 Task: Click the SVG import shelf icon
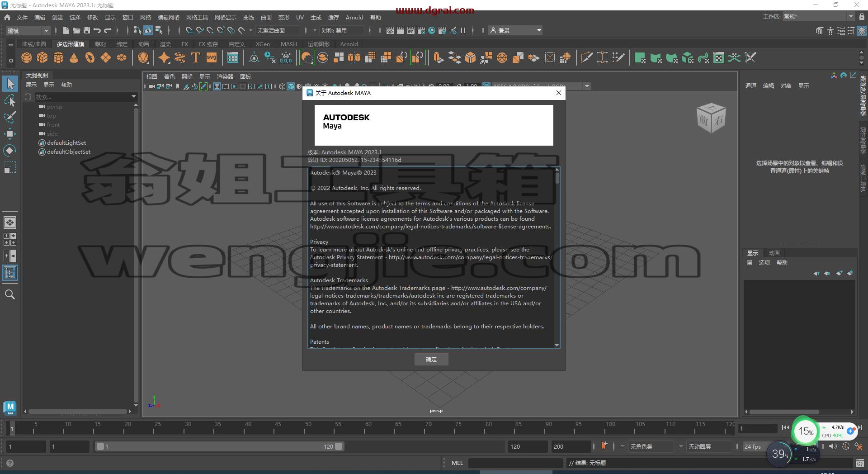(x=212, y=57)
